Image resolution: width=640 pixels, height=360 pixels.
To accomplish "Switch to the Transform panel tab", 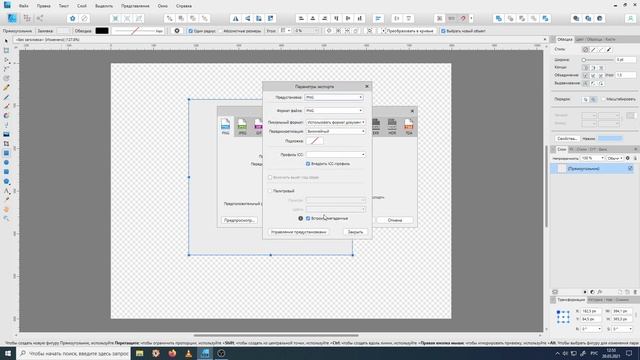I will (571, 300).
